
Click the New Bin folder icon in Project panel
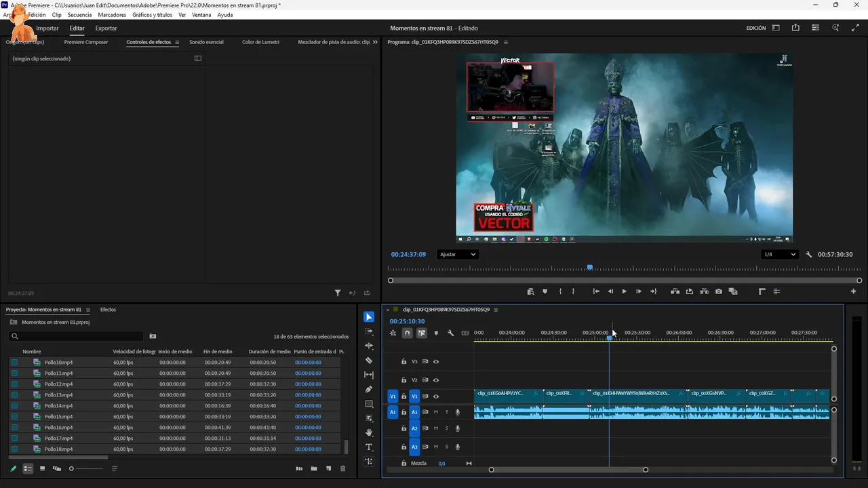(314, 468)
